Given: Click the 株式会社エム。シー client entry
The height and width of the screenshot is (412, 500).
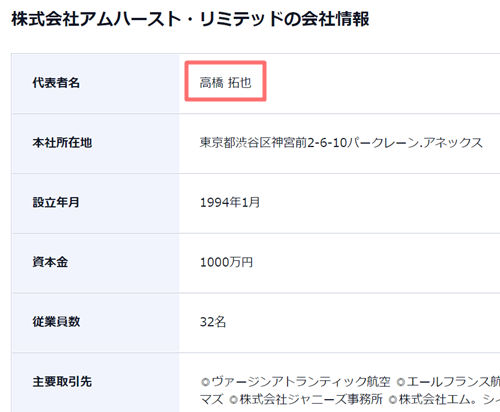Looking at the screenshot, I should pyautogui.click(x=449, y=399).
